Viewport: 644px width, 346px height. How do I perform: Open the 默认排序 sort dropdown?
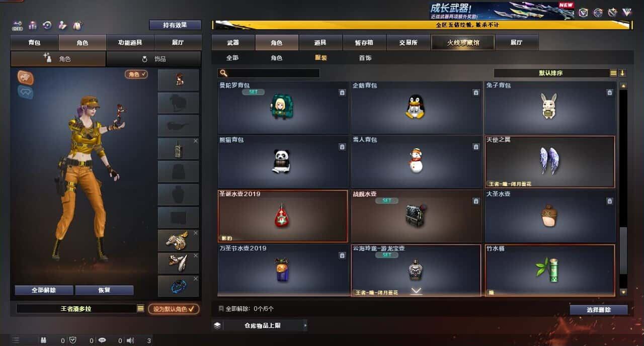(551, 73)
